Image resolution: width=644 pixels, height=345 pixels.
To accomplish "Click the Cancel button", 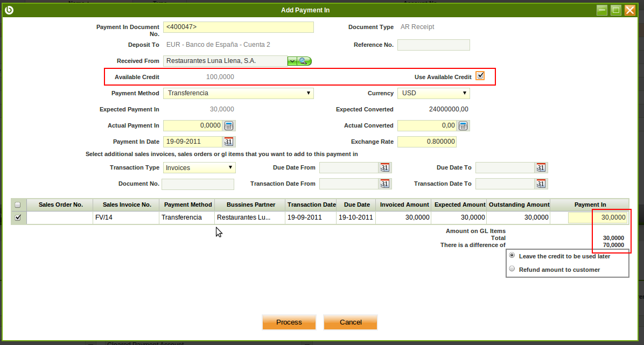I will [x=351, y=322].
